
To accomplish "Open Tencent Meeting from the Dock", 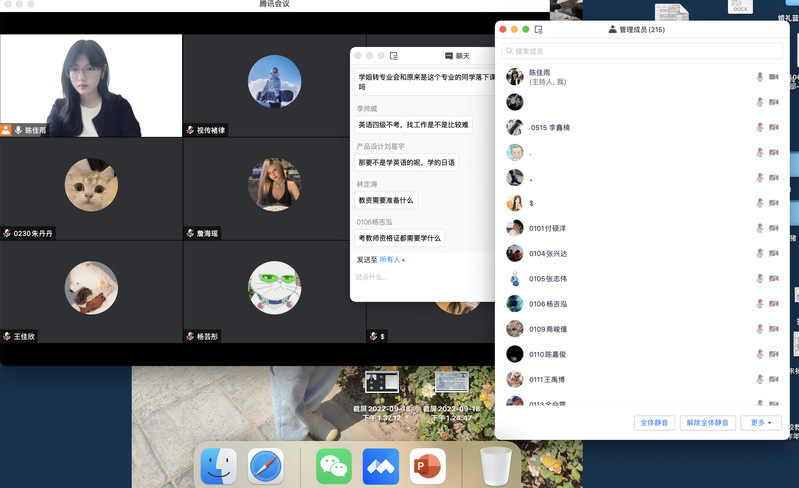I will 381,466.
